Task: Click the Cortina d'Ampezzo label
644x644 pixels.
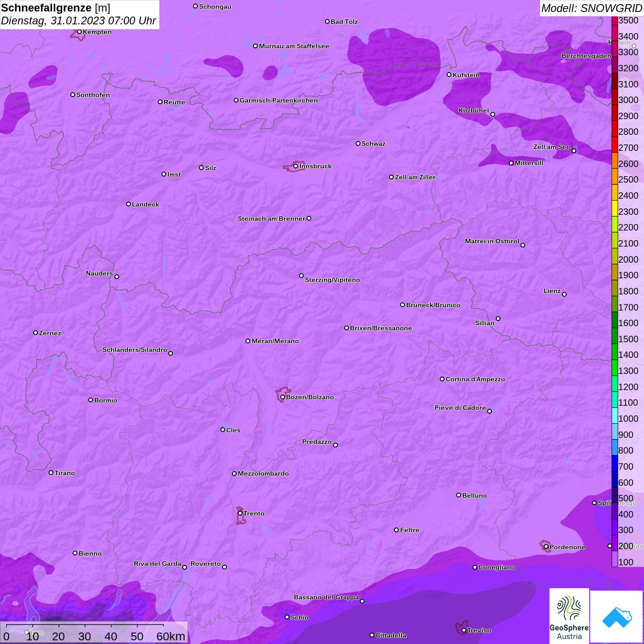Action: pos(475,379)
